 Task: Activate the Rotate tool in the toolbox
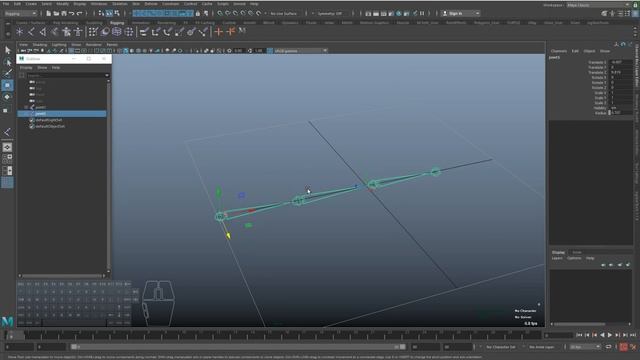(x=7, y=97)
